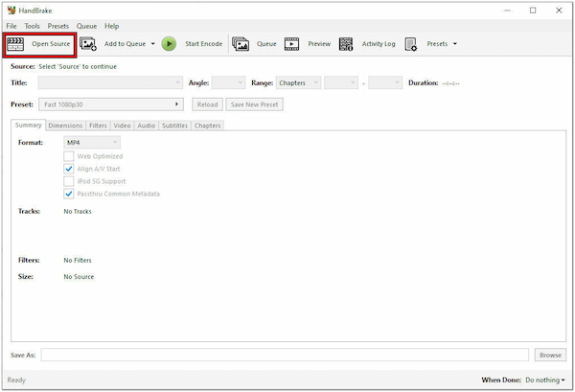Screen dimensions: 575x392
Task: Click the Save As file path field
Action: tap(285, 355)
